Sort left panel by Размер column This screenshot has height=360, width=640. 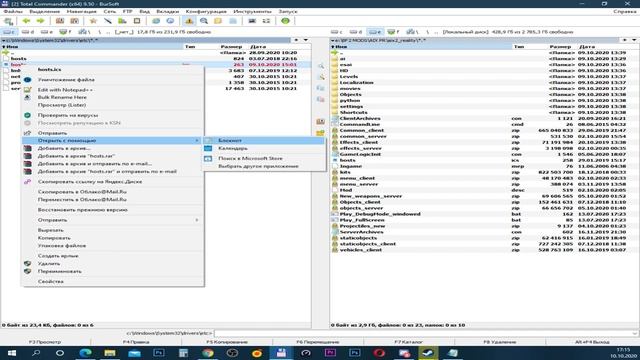[232, 47]
